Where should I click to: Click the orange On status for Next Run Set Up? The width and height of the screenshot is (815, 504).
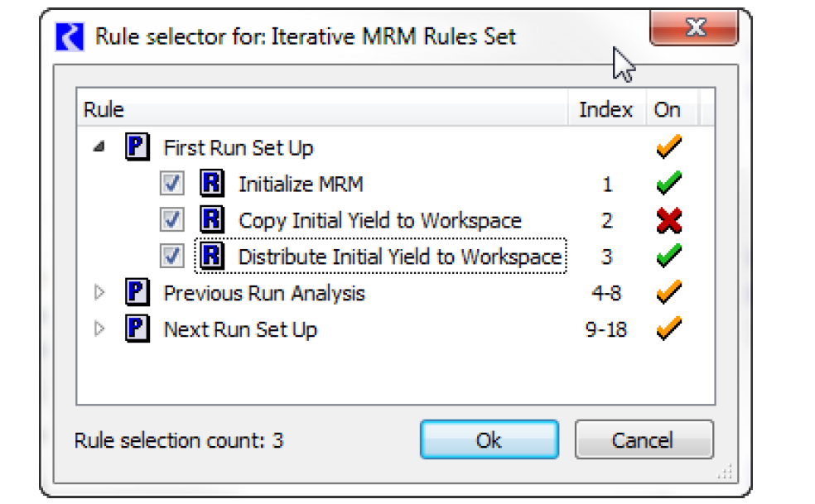pos(668,329)
